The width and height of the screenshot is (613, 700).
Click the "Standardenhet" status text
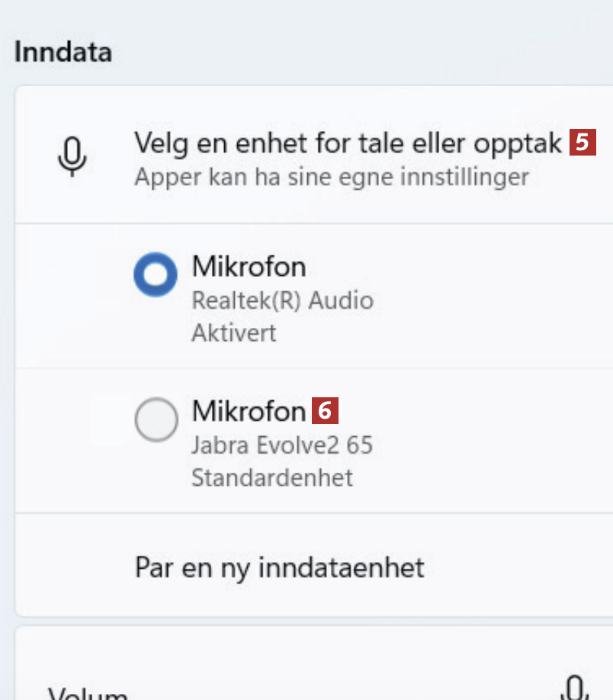(271, 478)
